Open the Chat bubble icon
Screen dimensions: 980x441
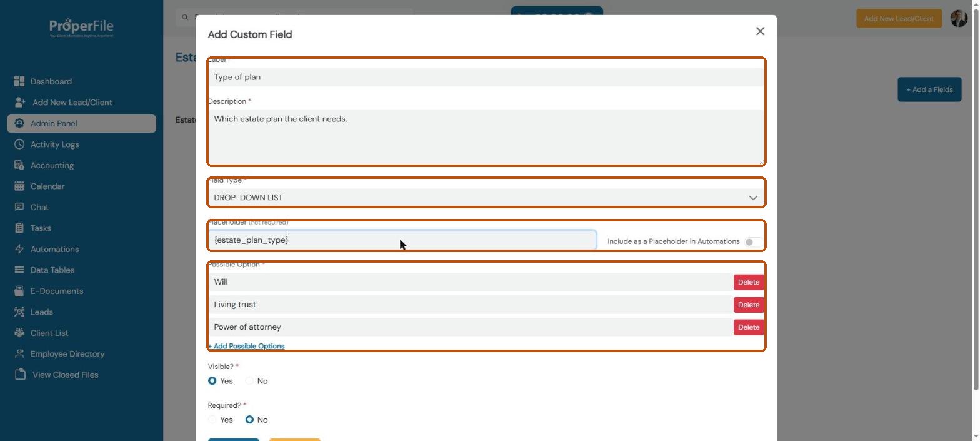click(19, 207)
